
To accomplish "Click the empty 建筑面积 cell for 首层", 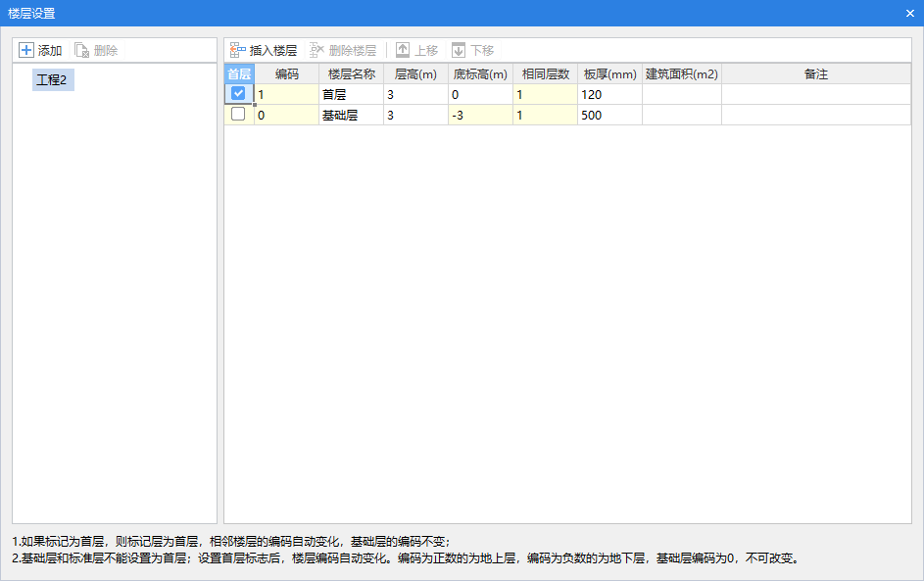I will point(682,95).
